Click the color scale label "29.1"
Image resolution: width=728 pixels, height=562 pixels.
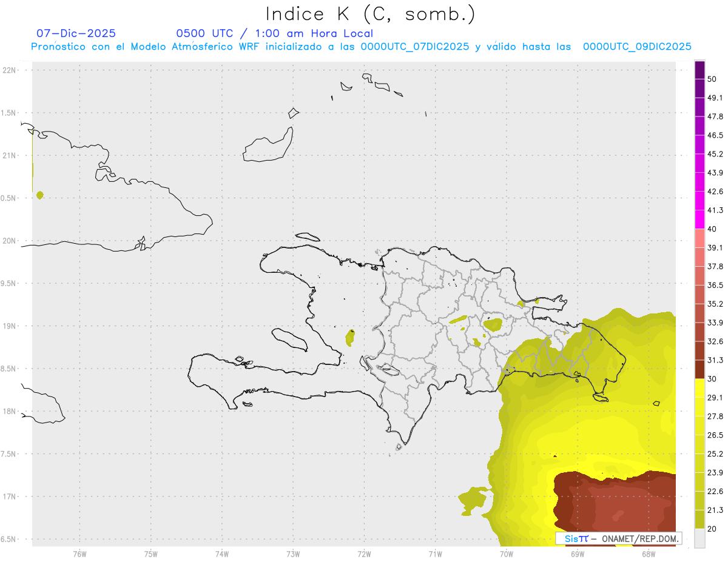pyautogui.click(x=715, y=398)
